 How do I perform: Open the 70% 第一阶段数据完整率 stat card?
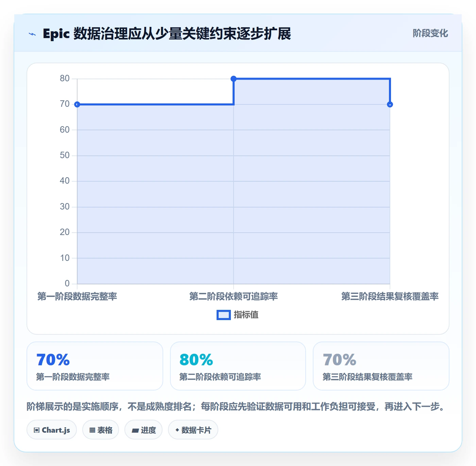tap(95, 366)
